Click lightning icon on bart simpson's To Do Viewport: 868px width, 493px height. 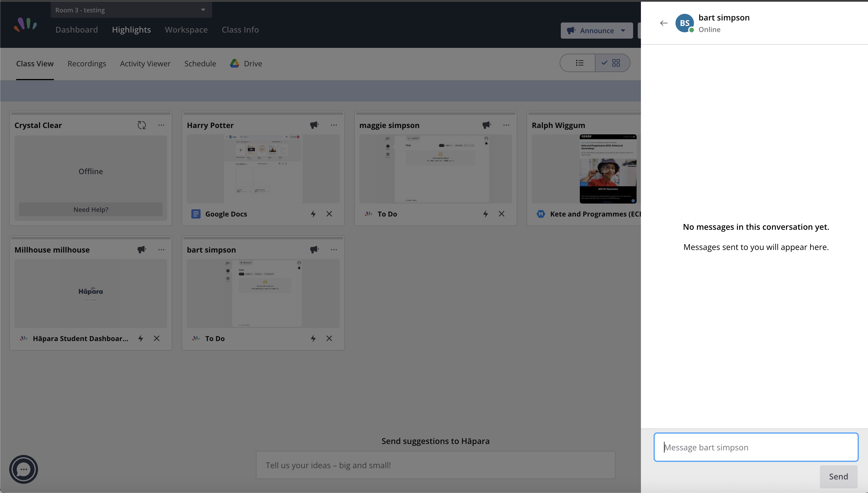point(313,338)
